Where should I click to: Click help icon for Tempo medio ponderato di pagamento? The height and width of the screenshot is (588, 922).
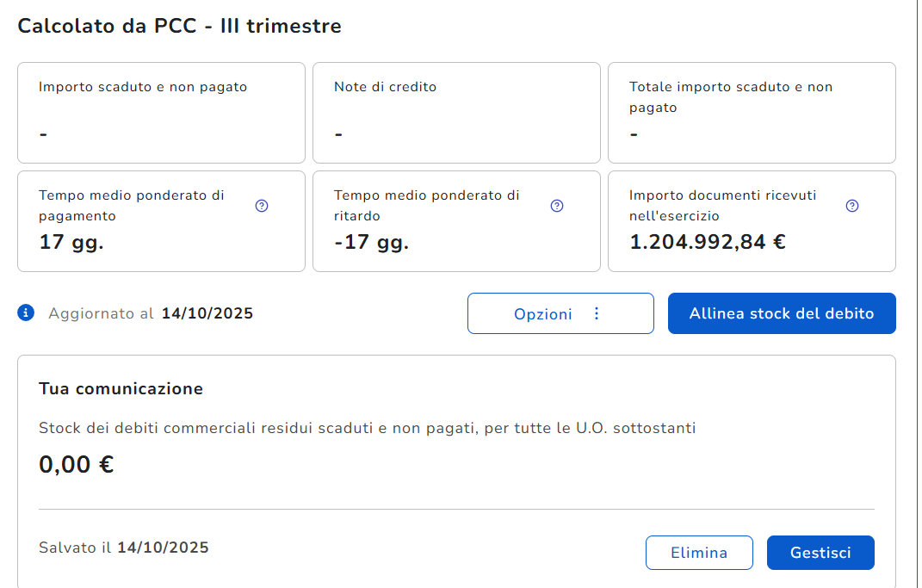tap(263, 206)
